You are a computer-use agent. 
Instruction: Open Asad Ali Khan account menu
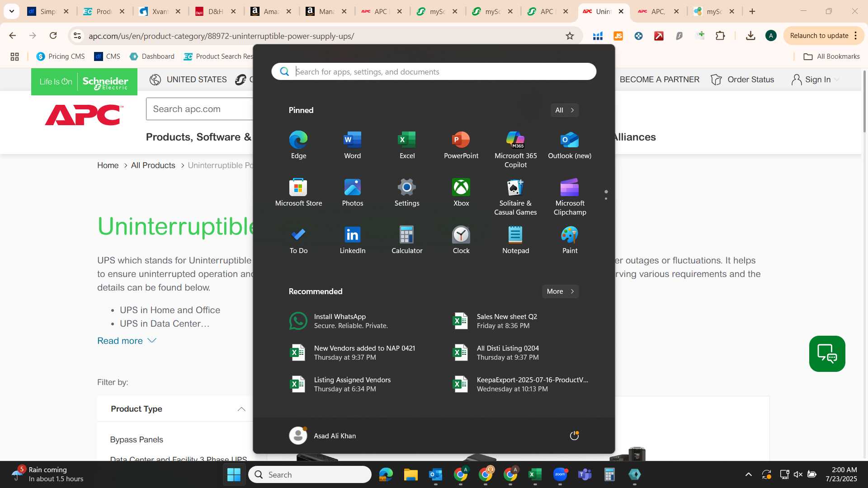click(322, 436)
